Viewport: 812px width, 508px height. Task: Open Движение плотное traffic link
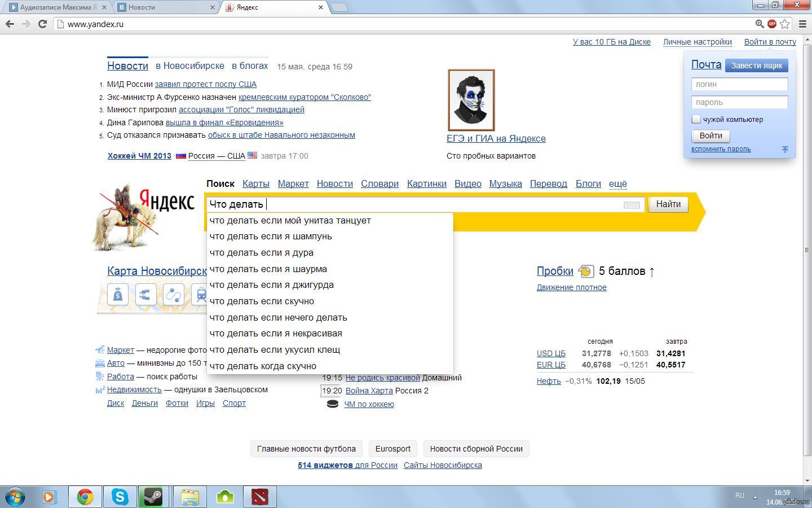click(x=572, y=287)
